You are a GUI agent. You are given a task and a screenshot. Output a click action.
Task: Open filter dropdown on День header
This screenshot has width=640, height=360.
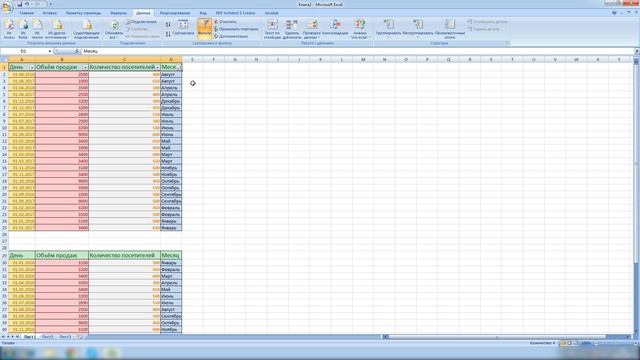(32, 67)
